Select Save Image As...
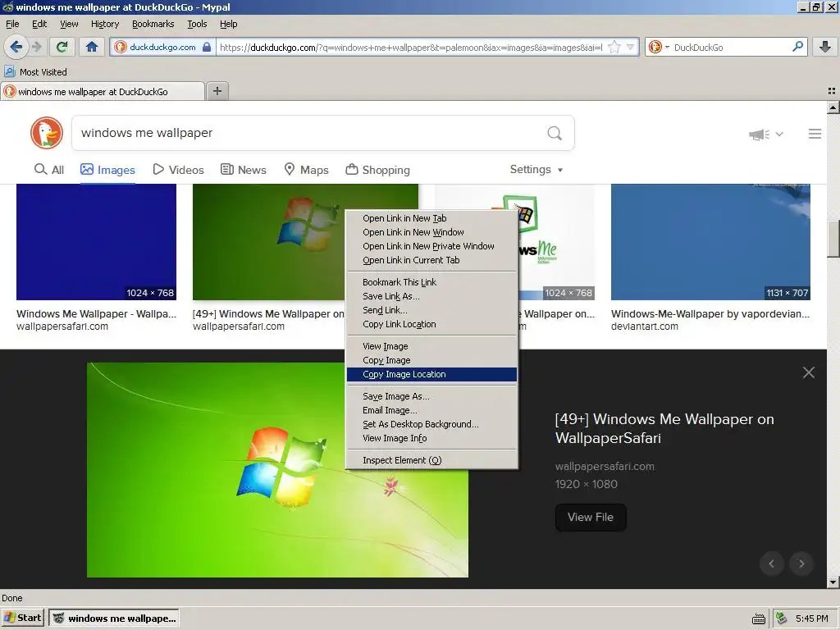840x630 pixels. pos(431,396)
